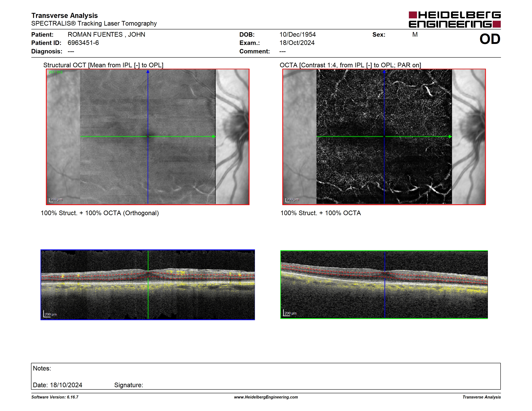
Task: Click the Patient ID 6963451-6
Action: [83, 43]
